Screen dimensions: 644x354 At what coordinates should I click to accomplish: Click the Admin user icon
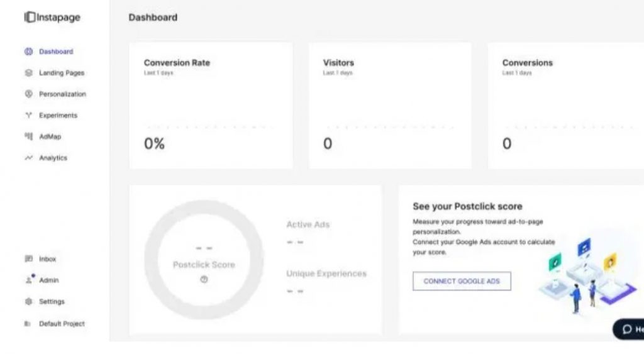coord(28,280)
